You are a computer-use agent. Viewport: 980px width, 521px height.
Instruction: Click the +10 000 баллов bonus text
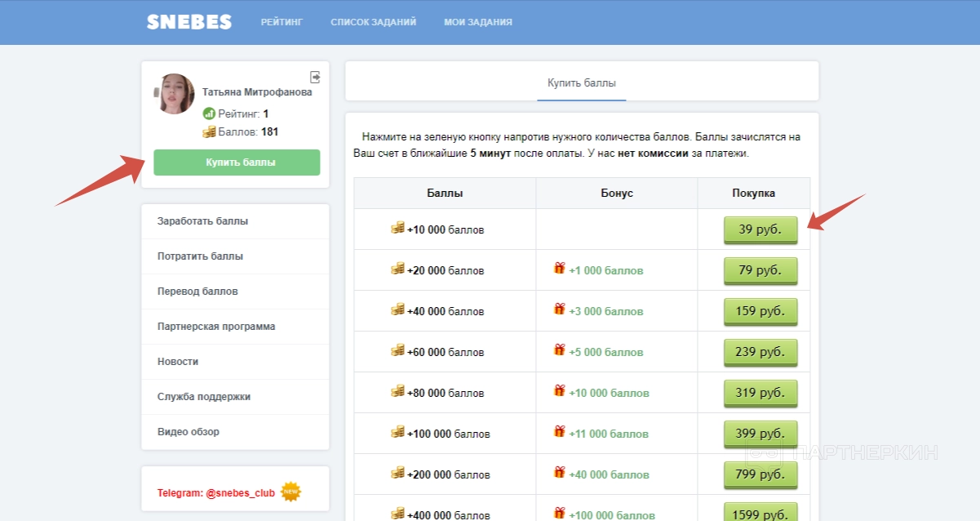coord(610,394)
